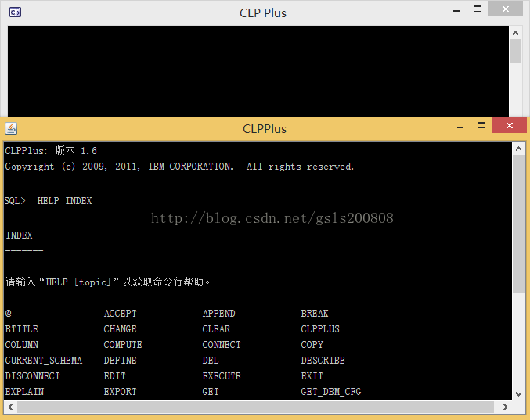Click the 'EXECUTE' help topic

pos(222,376)
